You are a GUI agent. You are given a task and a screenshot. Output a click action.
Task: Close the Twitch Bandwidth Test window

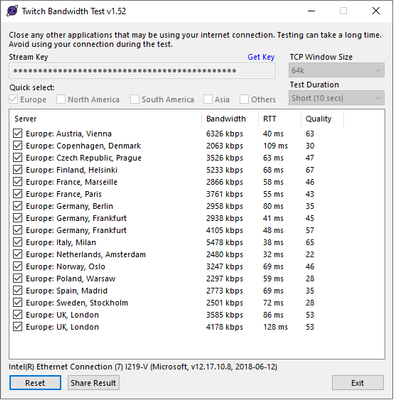[376, 11]
